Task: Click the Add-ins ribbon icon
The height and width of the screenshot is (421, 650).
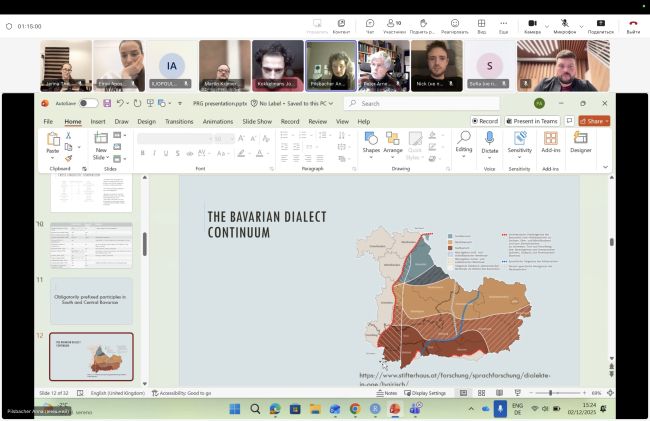Action: pos(551,140)
